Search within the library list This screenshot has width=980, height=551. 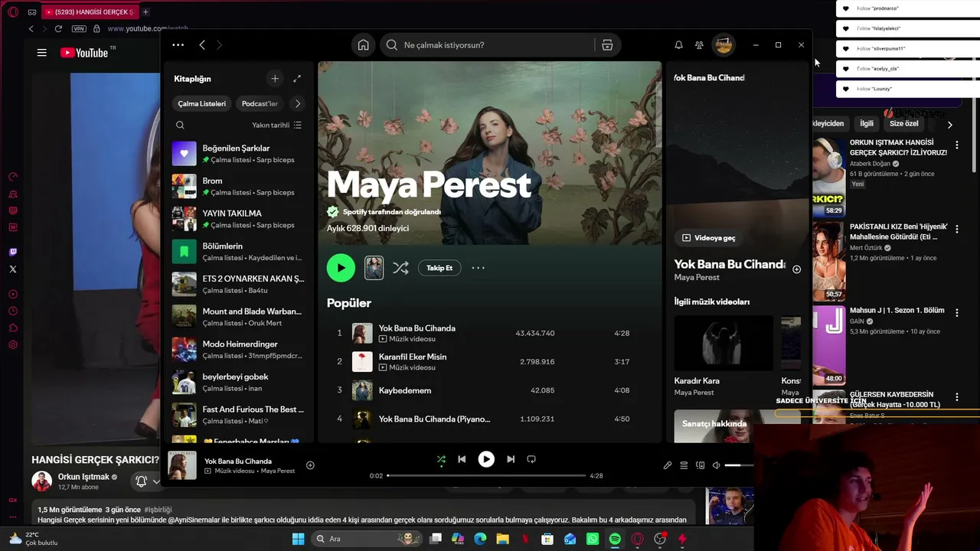[180, 125]
